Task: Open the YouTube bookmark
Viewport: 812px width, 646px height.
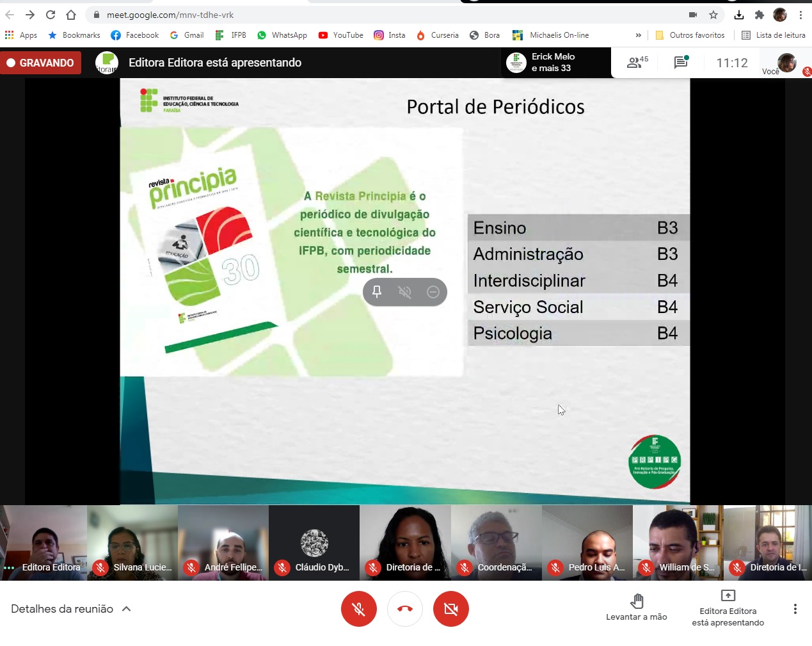Action: [x=340, y=35]
